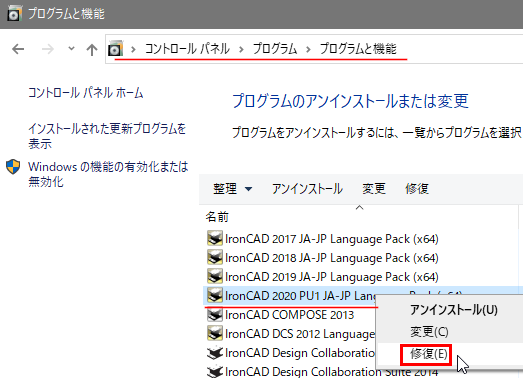523x378 pixels.
Task: Click 変更 in the toolbar
Action: coord(374,189)
